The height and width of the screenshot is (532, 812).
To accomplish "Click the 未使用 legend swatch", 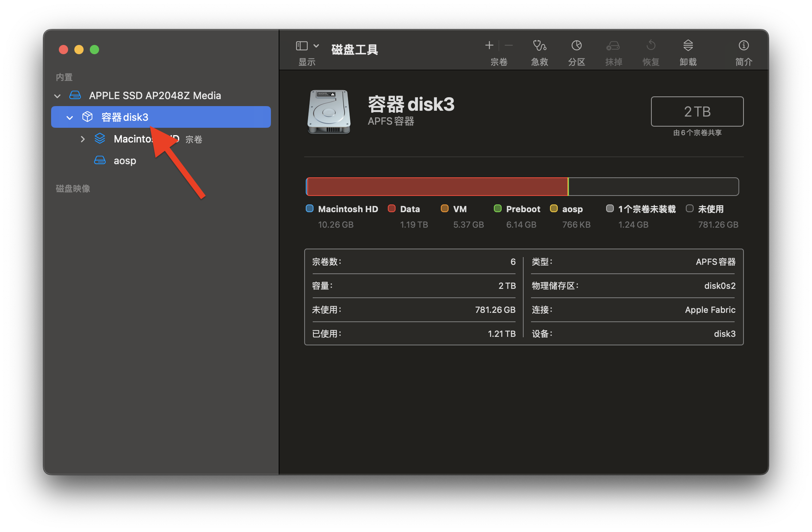I will (x=690, y=209).
